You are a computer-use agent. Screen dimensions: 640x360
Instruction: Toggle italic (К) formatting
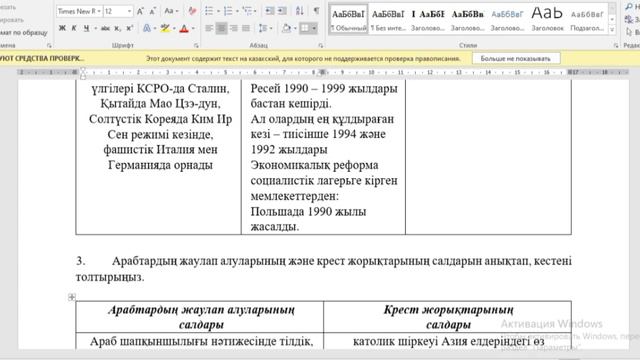(74, 28)
